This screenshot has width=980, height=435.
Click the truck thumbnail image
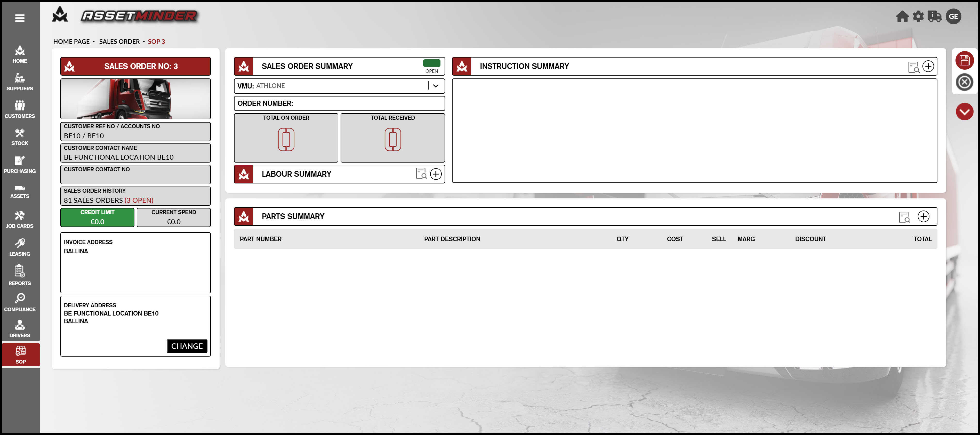coord(135,99)
